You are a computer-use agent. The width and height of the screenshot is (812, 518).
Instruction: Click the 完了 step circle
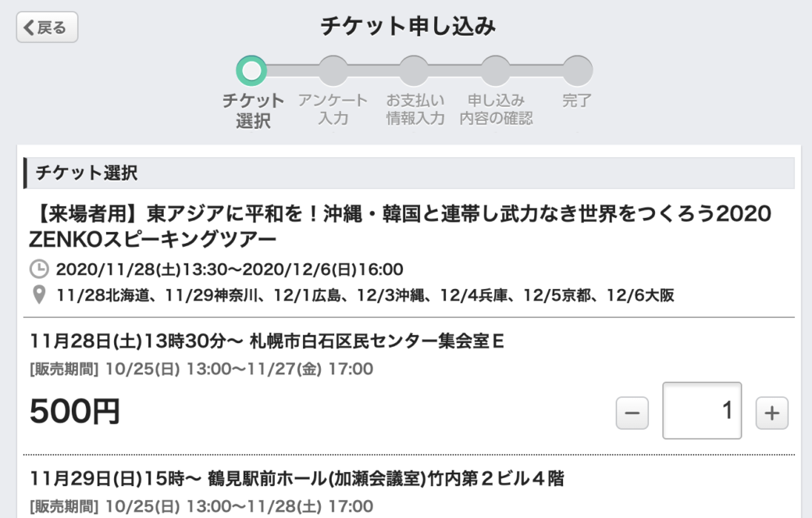pyautogui.click(x=577, y=70)
